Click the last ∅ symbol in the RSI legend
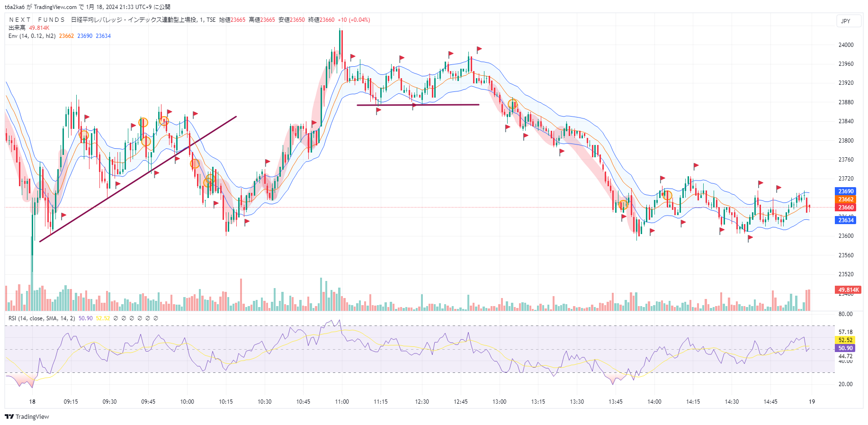Screen dimensions: 868x425 click(156, 318)
